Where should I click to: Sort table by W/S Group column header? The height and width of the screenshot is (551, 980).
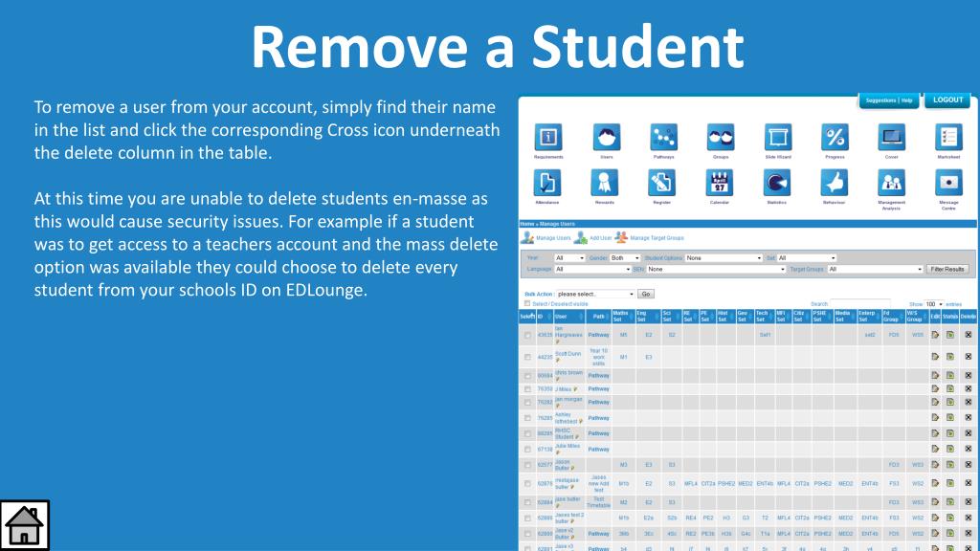pyautogui.click(x=917, y=317)
